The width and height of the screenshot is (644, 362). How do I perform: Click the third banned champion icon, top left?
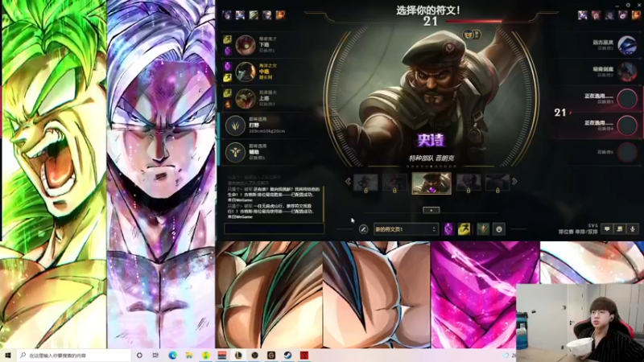[254, 15]
